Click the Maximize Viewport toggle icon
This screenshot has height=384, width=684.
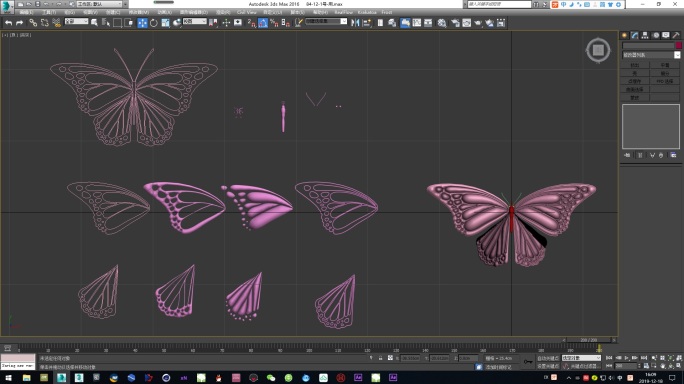tap(679, 366)
